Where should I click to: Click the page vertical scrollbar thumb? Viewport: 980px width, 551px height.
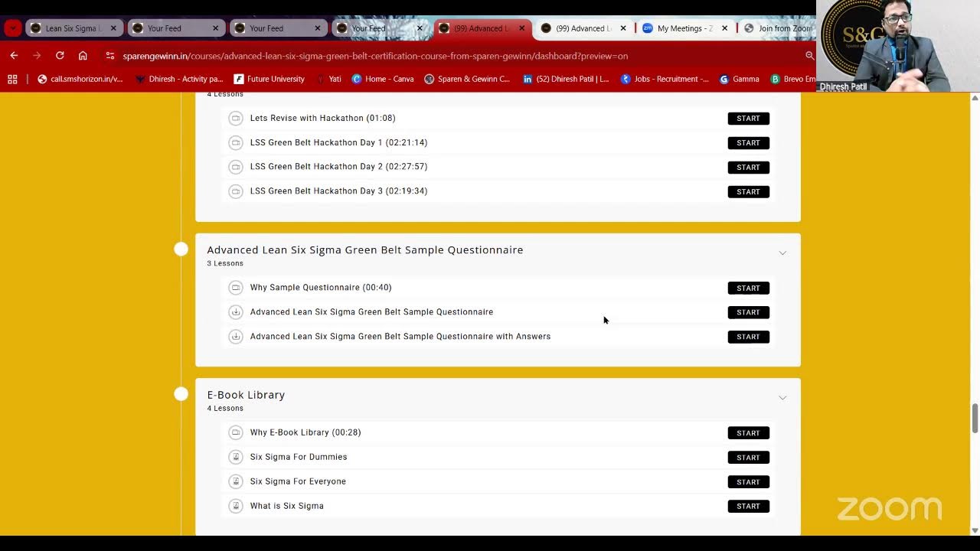point(975,418)
